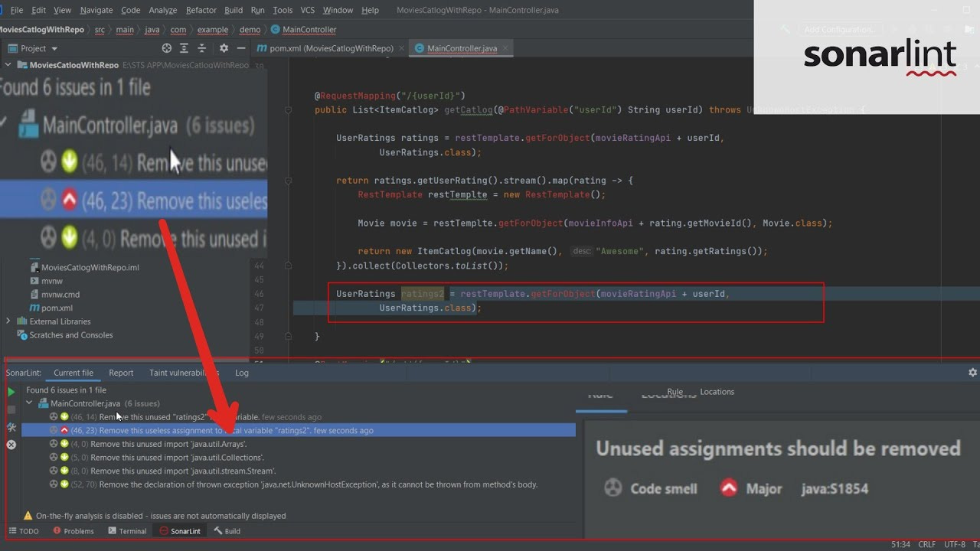Open Problems tool window
The image size is (980, 551).
[73, 531]
